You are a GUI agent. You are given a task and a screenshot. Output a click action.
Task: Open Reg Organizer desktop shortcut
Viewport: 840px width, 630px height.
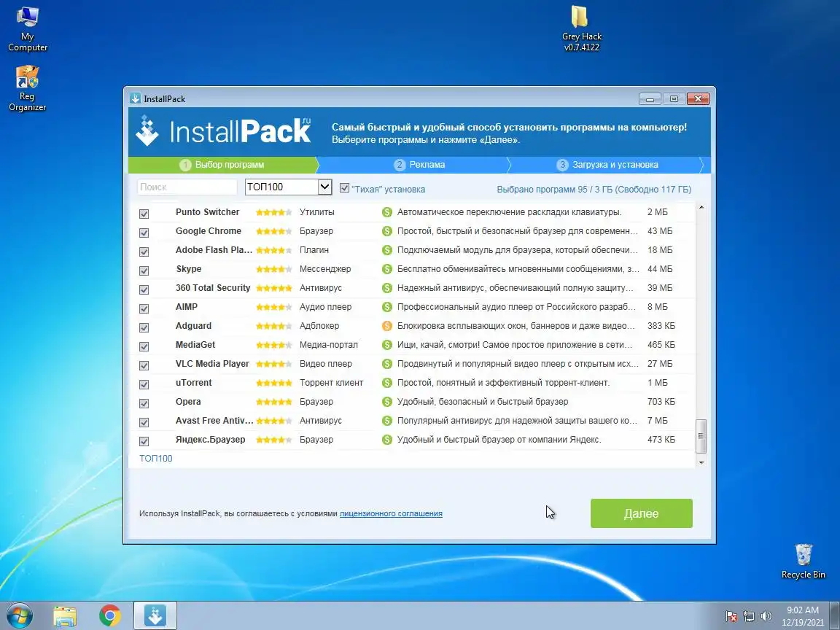[27, 88]
